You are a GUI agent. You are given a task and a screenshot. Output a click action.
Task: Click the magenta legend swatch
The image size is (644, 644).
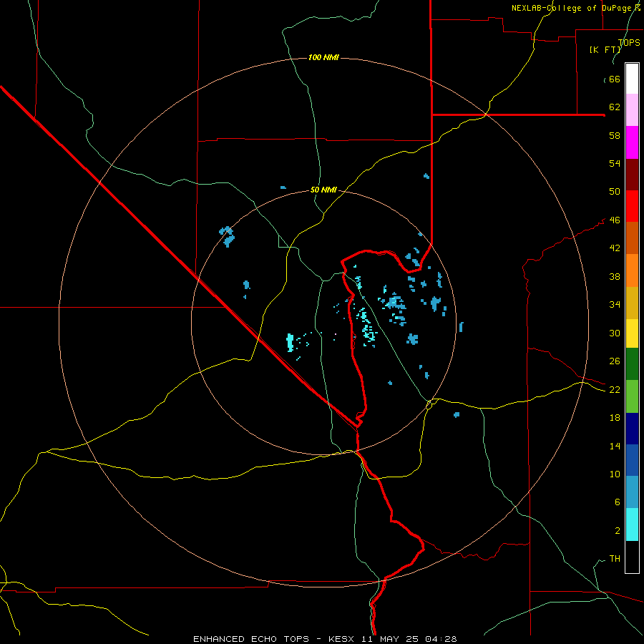click(632, 142)
